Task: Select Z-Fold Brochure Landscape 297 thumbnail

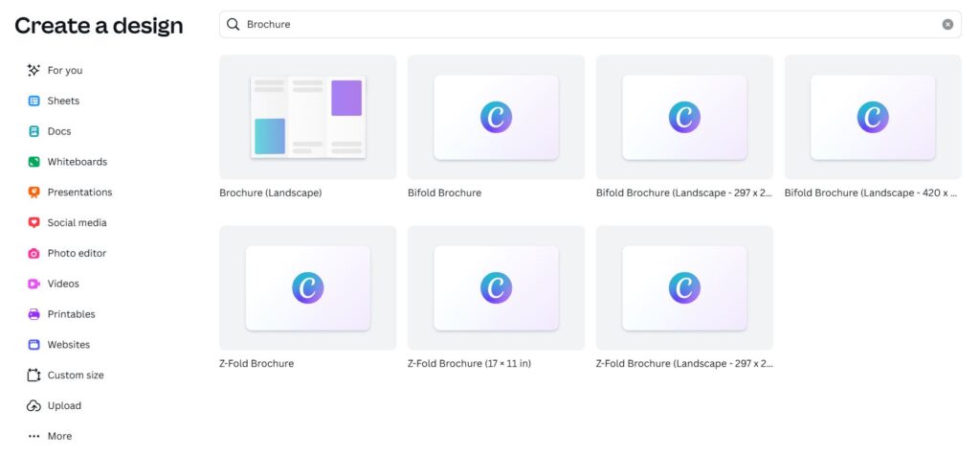Action: pyautogui.click(x=684, y=288)
